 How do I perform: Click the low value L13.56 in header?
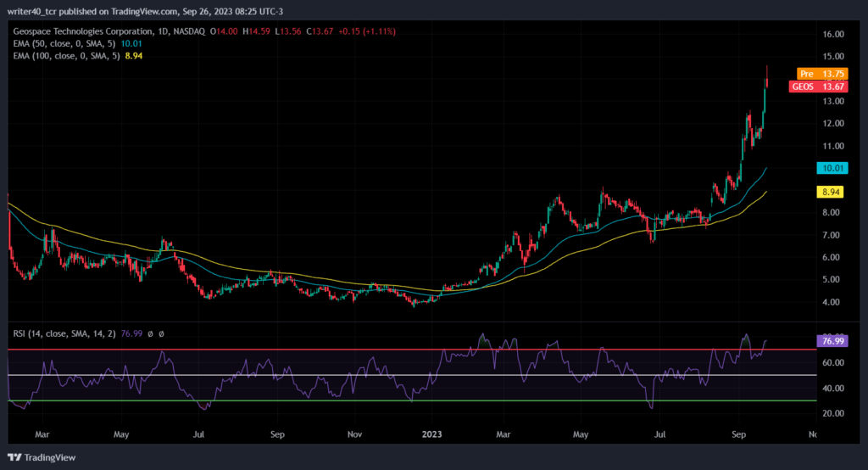[288, 31]
